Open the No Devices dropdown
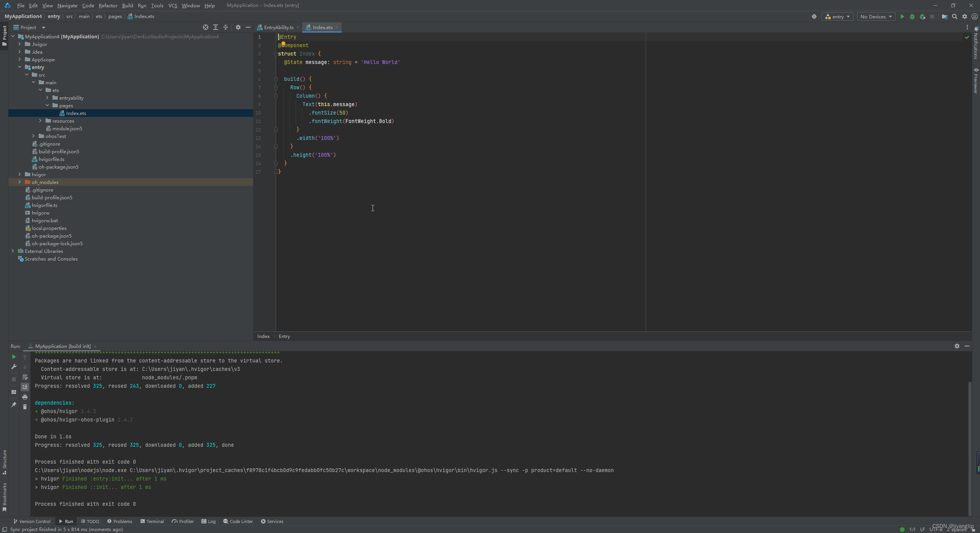The image size is (980, 533). pos(876,16)
